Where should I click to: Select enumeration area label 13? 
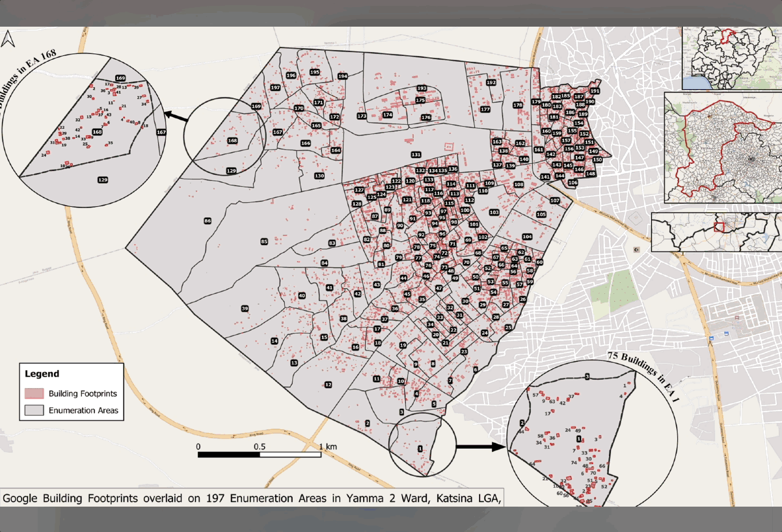pyautogui.click(x=294, y=362)
